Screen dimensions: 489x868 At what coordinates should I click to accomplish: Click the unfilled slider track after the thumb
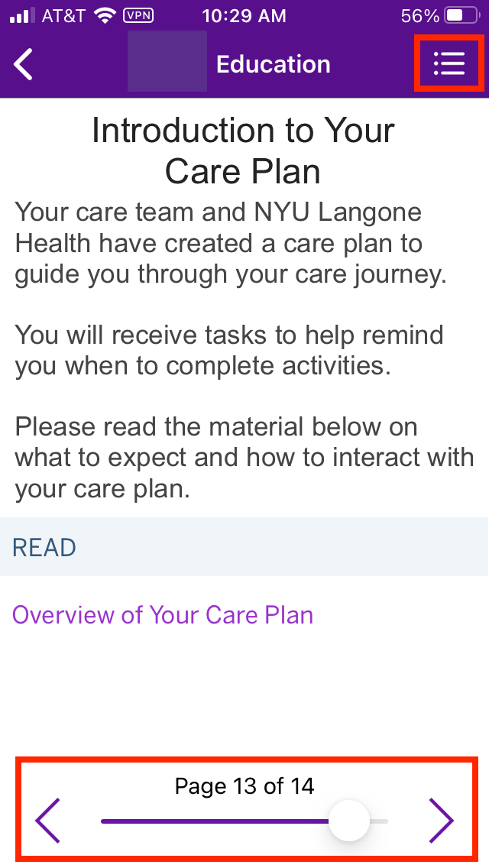tap(379, 821)
